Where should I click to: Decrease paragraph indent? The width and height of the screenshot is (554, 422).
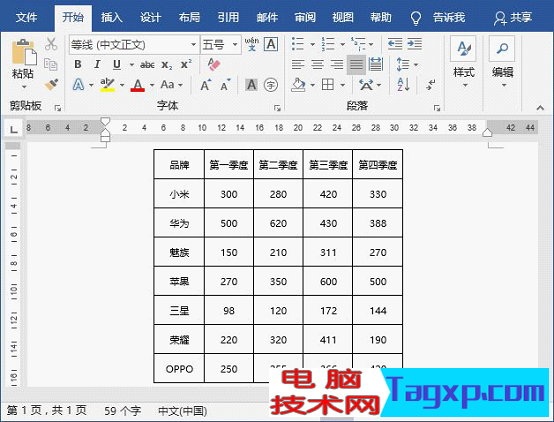tap(395, 44)
